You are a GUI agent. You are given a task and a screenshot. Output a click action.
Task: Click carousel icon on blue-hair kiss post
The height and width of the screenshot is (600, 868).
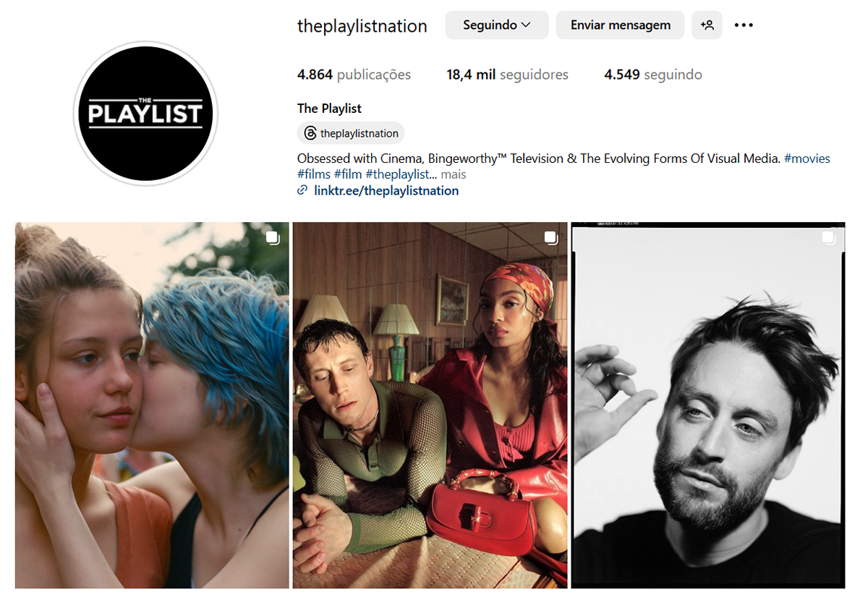(272, 239)
